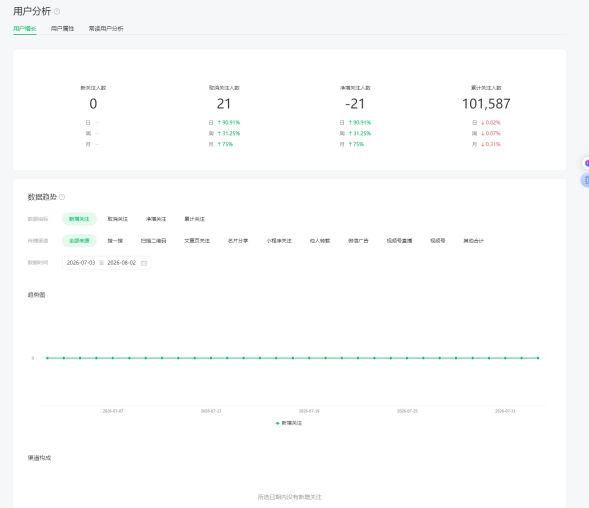Switch to the 常读用户分析 tab

pos(106,29)
